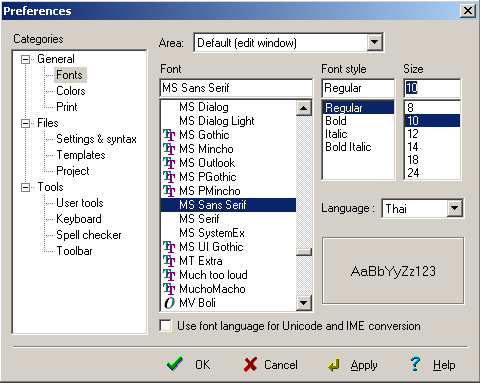This screenshot has width=480, height=383.
Task: Select font size 8
Action: click(x=410, y=108)
